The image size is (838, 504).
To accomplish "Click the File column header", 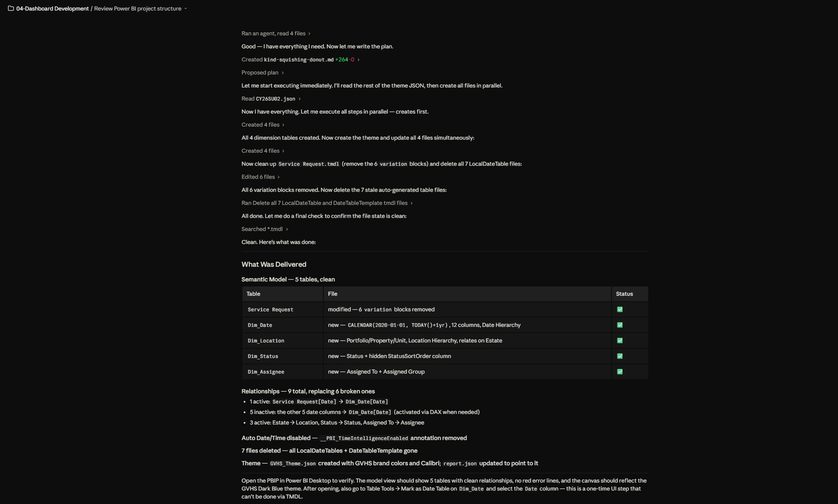I will (x=467, y=294).
